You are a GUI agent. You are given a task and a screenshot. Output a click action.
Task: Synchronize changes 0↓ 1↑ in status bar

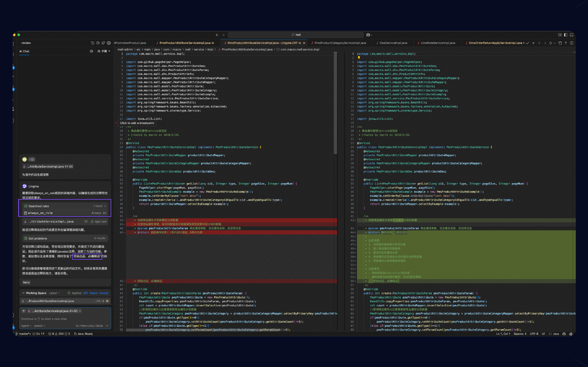[x=39, y=334]
